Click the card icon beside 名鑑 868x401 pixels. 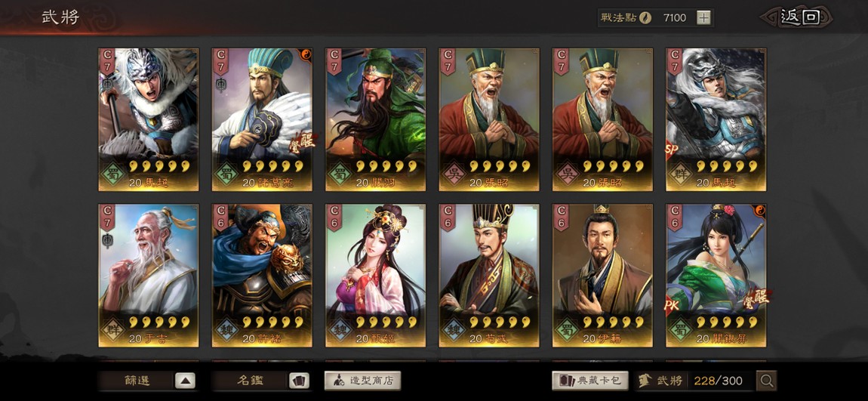point(298,381)
